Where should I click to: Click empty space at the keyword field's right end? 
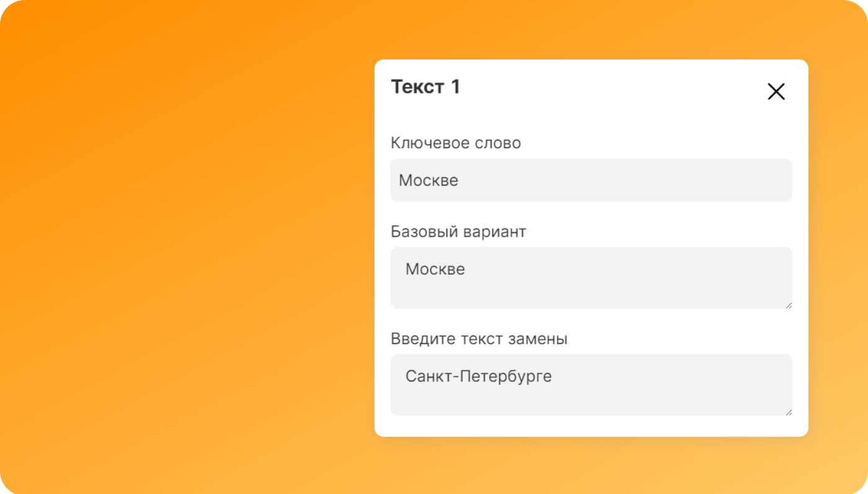pos(744,180)
